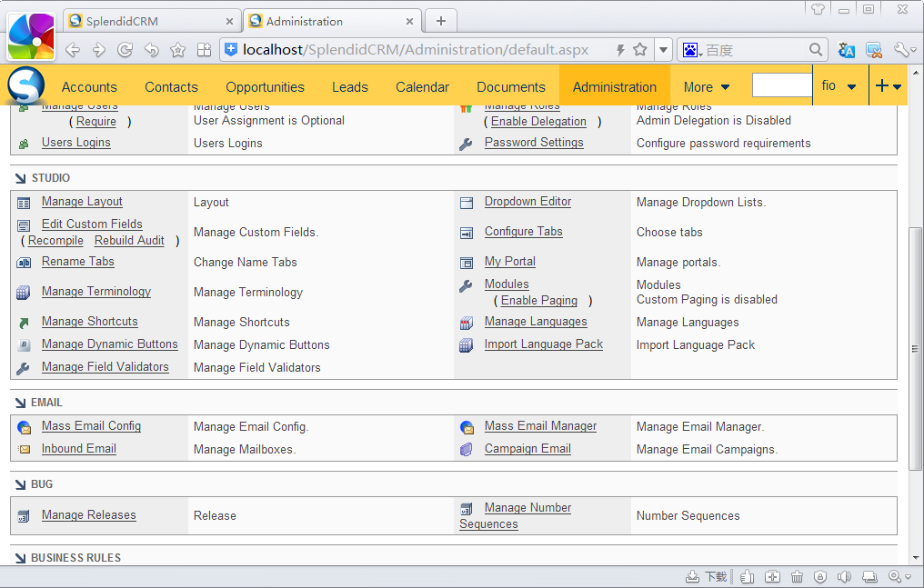Click the browser forward arrow
This screenshot has width=924, height=588.
point(99,50)
